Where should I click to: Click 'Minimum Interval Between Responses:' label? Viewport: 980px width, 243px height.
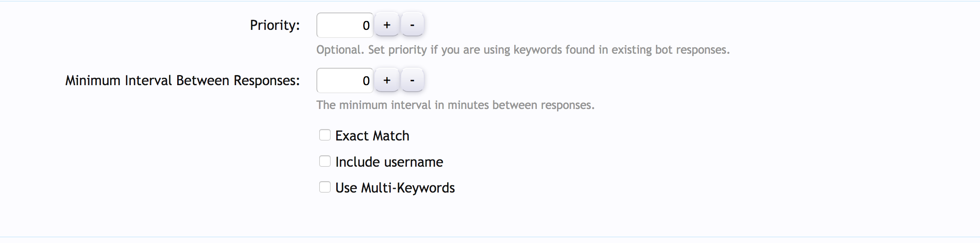pyautogui.click(x=182, y=80)
